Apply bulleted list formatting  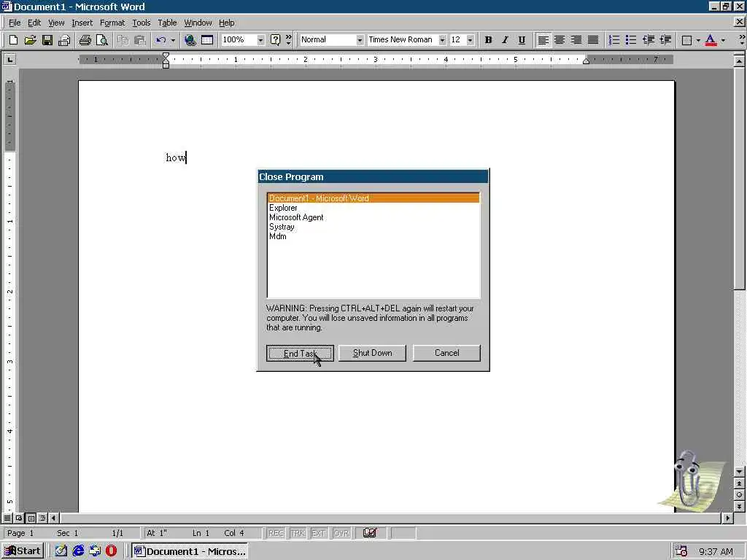click(631, 40)
